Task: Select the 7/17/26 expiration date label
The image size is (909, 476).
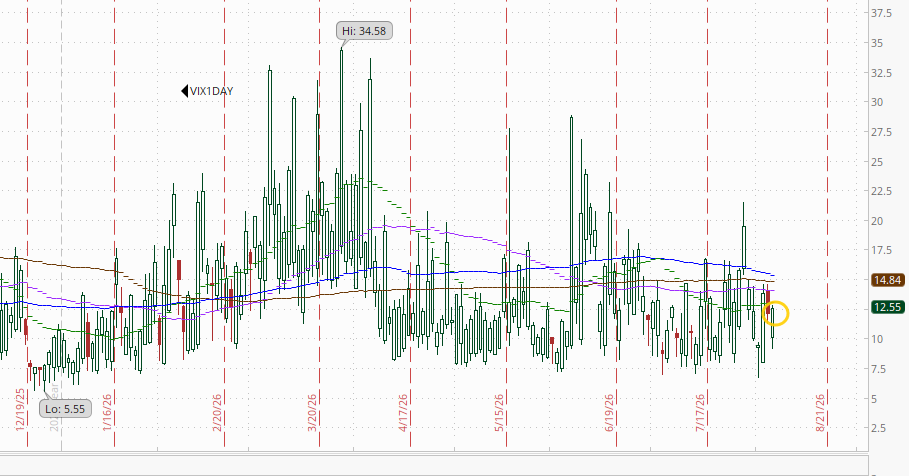Action: coord(700,412)
